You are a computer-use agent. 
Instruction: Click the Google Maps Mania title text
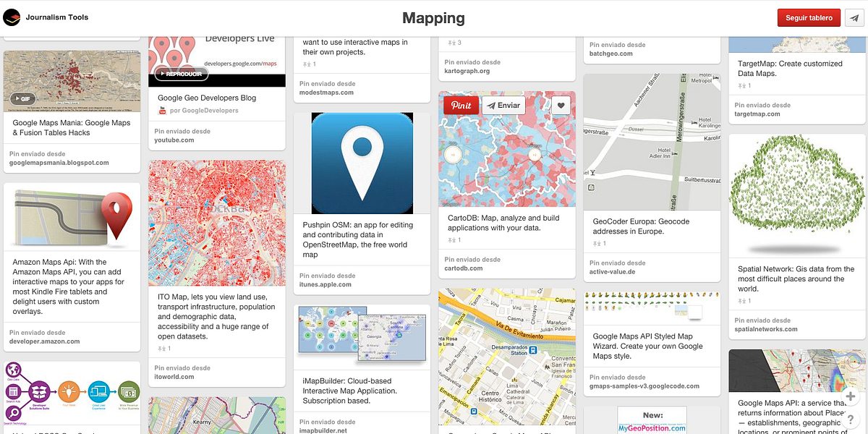pyautogui.click(x=72, y=128)
